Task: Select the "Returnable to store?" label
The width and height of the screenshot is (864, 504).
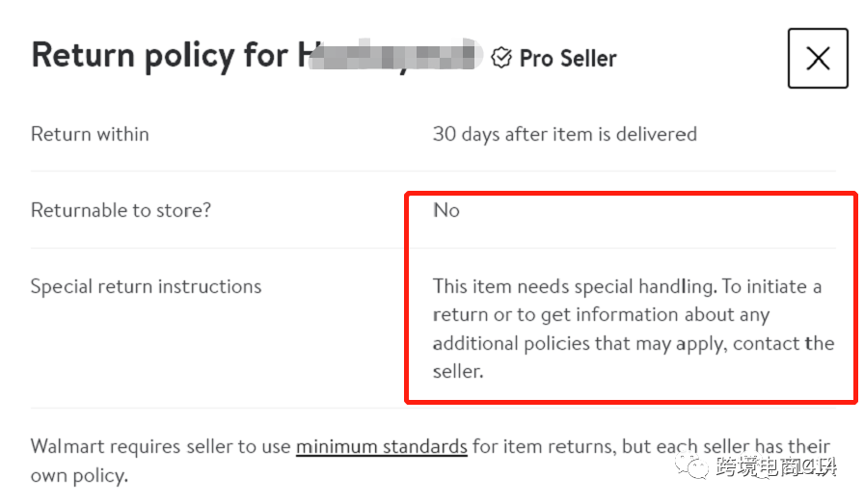Action: coord(121,209)
